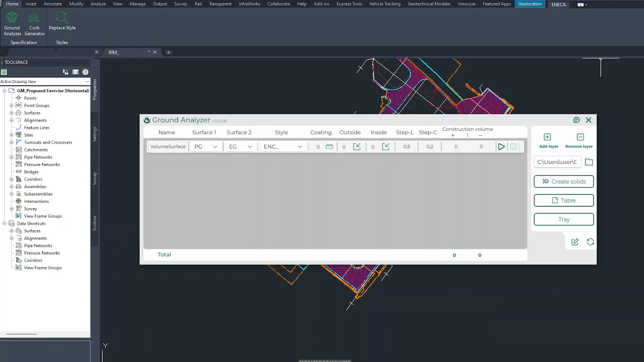Click the Add layer icon
This screenshot has width=644, height=362.
547,137
